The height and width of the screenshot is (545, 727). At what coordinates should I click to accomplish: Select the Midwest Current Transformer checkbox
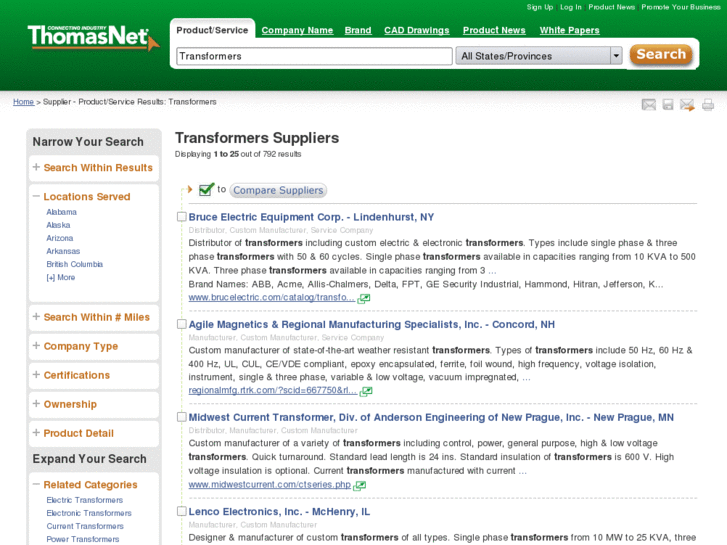click(x=182, y=417)
